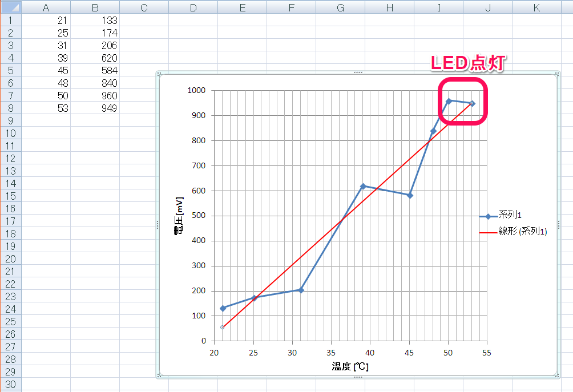
Task: Select column K header
Action: (536, 7)
